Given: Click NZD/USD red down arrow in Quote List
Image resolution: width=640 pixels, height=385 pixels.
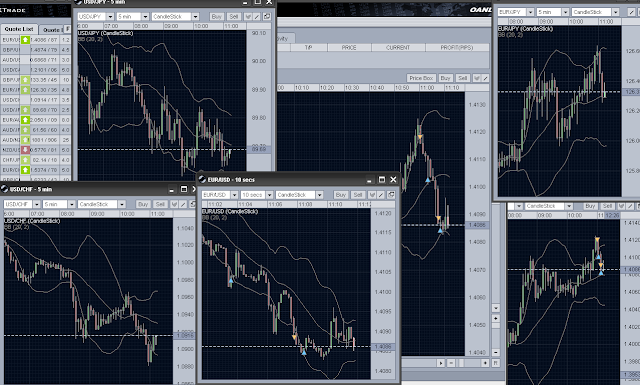Looking at the screenshot, I should [x=25, y=150].
